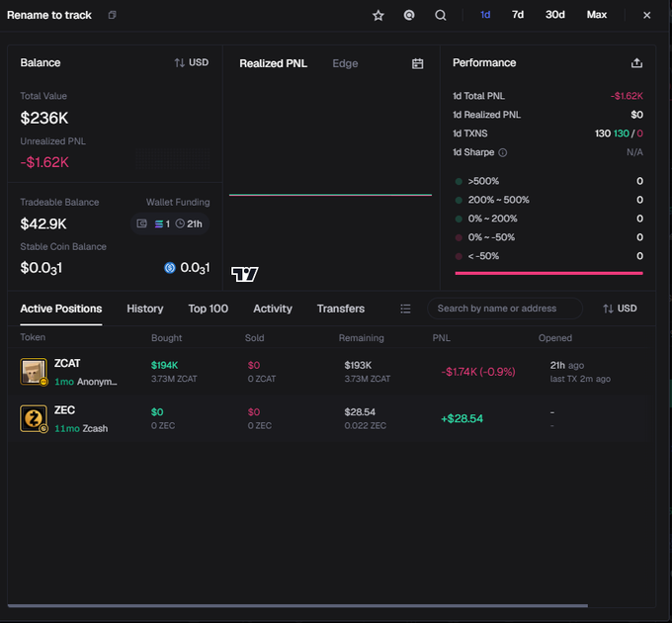This screenshot has width=672, height=623.
Task: Click ZCAT bought amount $194K
Action: [164, 365]
